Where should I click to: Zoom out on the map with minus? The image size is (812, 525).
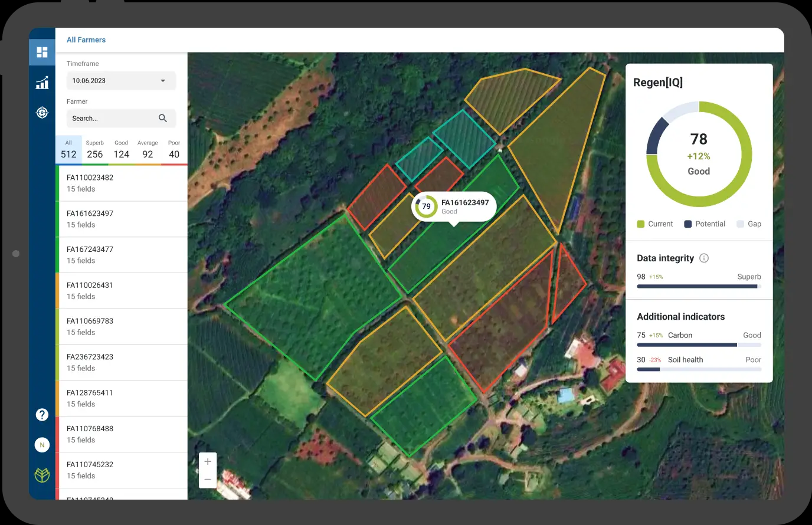point(208,480)
